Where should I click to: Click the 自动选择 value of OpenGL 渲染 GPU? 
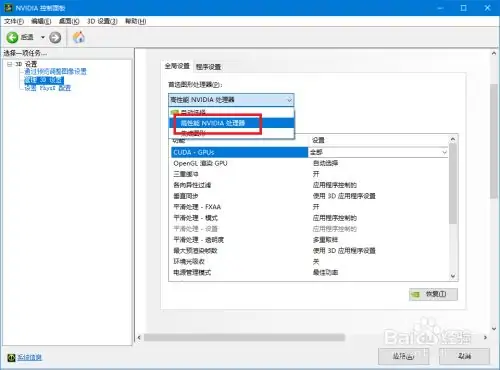(325, 163)
